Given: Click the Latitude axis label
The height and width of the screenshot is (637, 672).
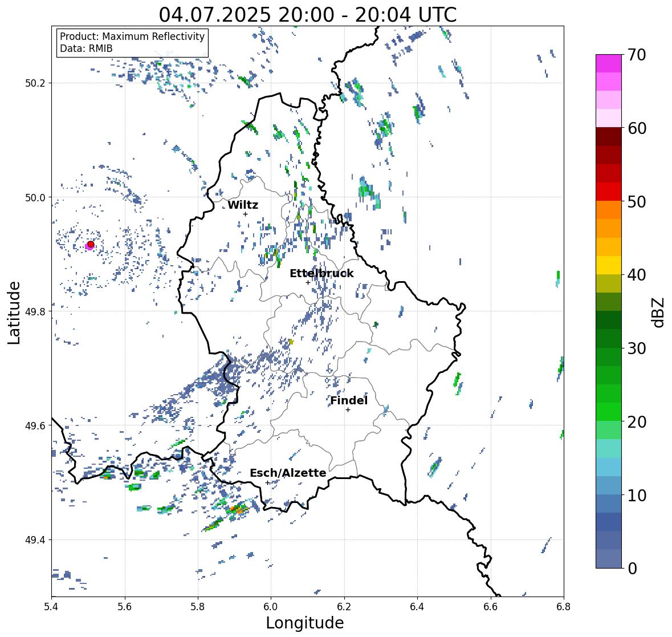Looking at the screenshot, I should [14, 313].
